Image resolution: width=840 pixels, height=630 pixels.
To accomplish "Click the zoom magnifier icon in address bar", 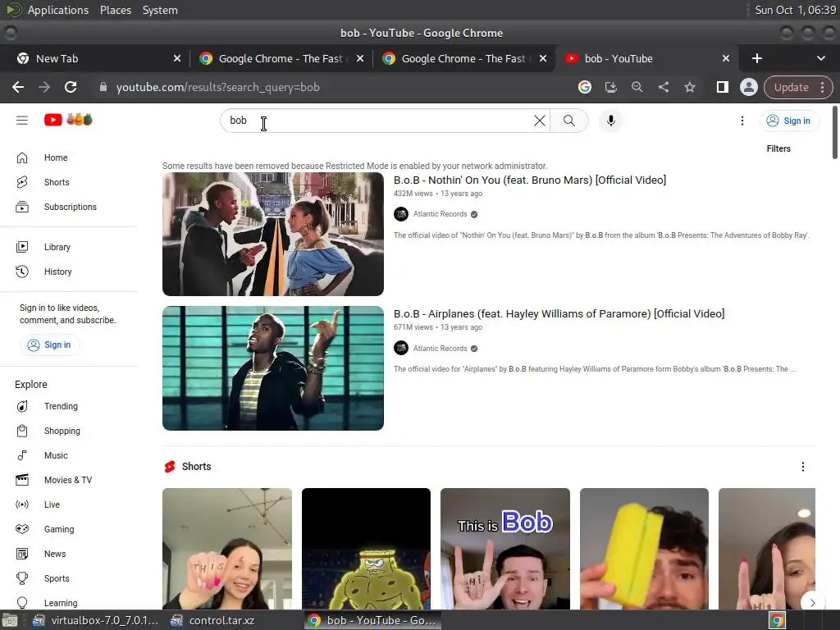I will (637, 87).
